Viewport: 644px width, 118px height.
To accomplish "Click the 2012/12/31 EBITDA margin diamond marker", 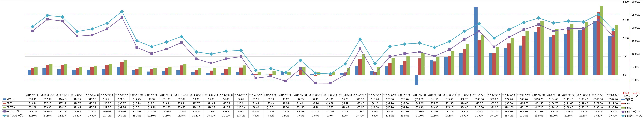I will (122, 12).
